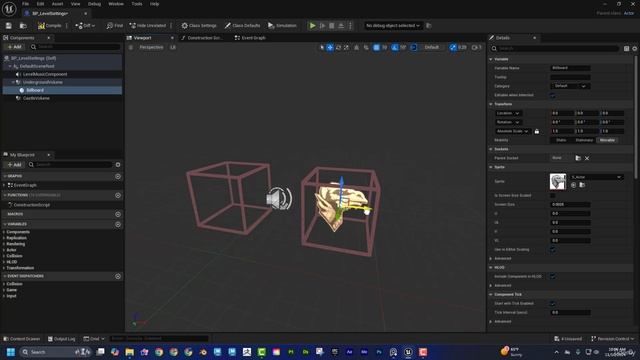
Task: Click the speaker audio component sprite
Action: coord(279,199)
